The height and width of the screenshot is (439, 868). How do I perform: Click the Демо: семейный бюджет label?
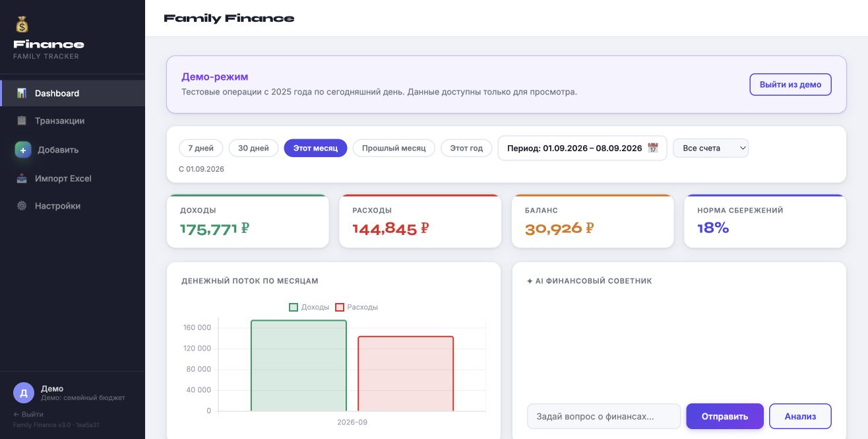(82, 398)
